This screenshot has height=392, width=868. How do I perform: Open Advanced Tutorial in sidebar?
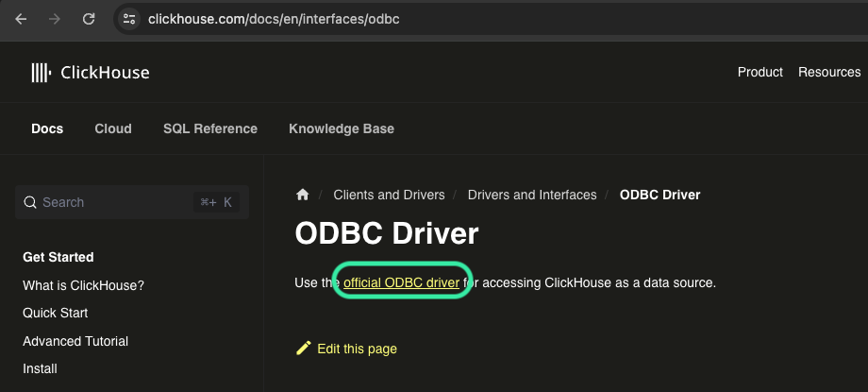[x=75, y=341]
